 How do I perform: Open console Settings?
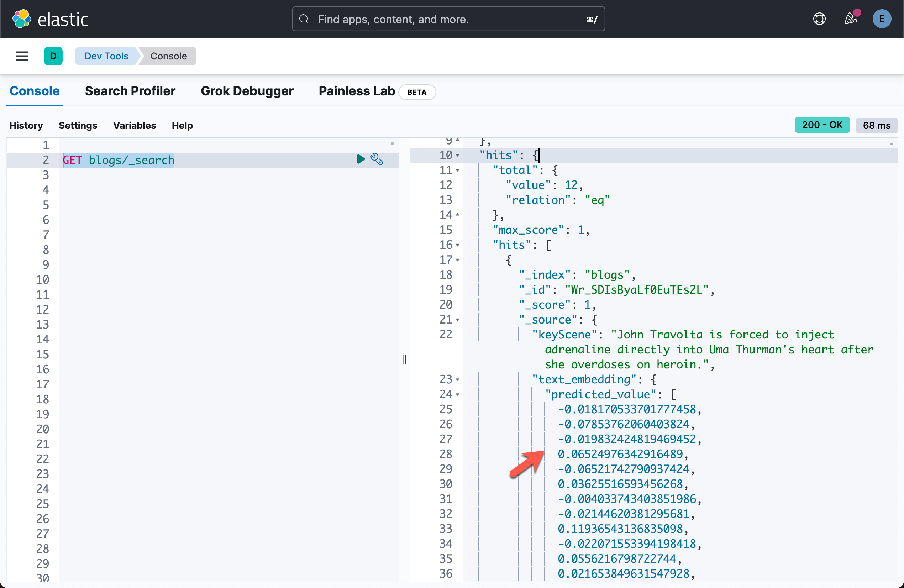78,125
